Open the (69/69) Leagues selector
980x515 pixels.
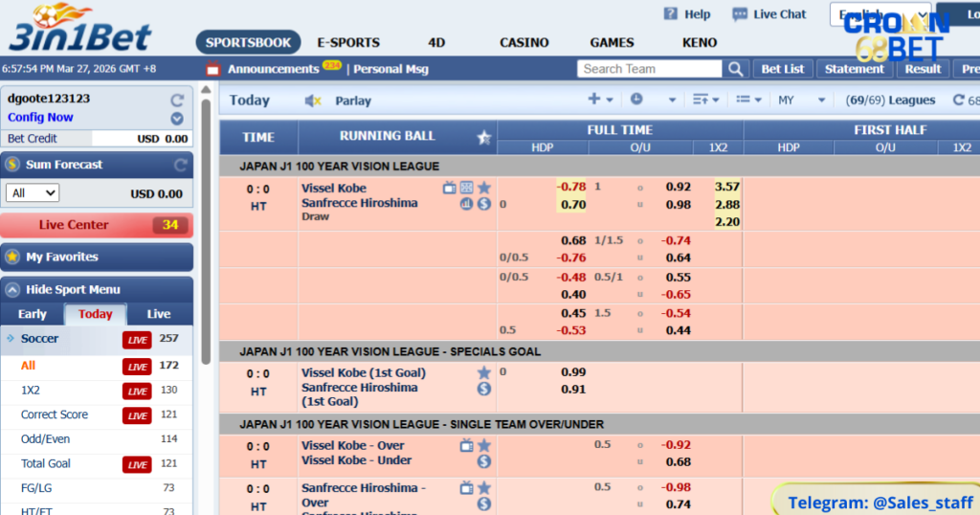pos(890,100)
